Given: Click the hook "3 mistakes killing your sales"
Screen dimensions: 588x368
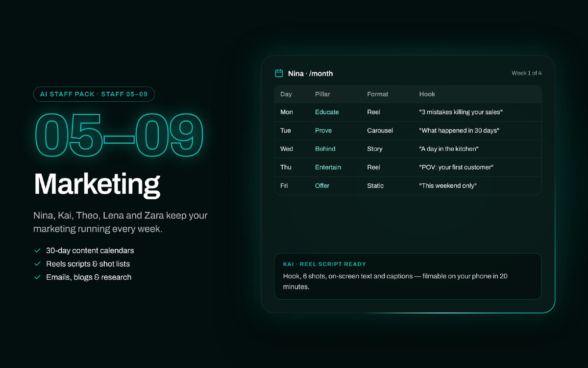Looking at the screenshot, I should (461, 112).
